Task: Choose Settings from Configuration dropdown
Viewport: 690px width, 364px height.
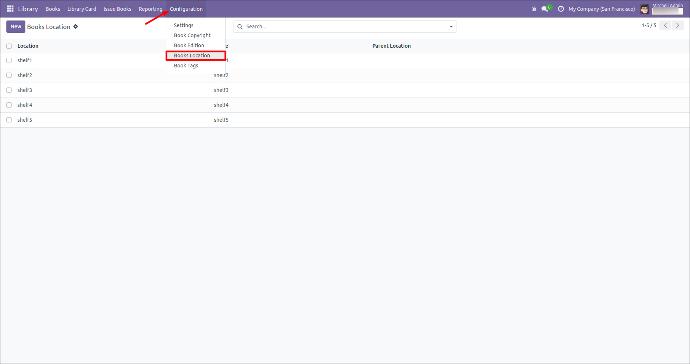Action: click(x=183, y=25)
